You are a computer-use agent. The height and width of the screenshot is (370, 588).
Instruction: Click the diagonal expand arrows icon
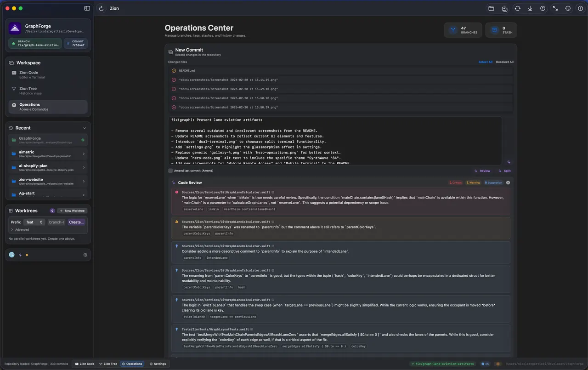(x=555, y=8)
